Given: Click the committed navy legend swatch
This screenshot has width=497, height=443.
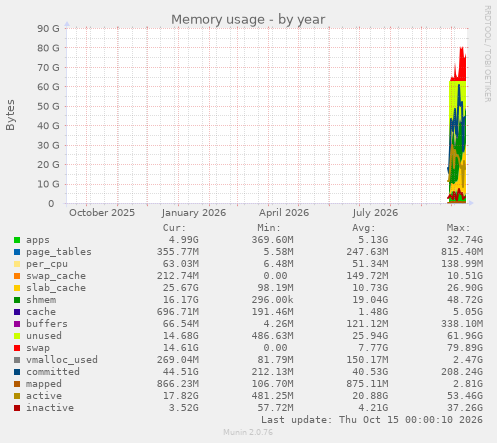Looking at the screenshot, I should click(x=17, y=372).
